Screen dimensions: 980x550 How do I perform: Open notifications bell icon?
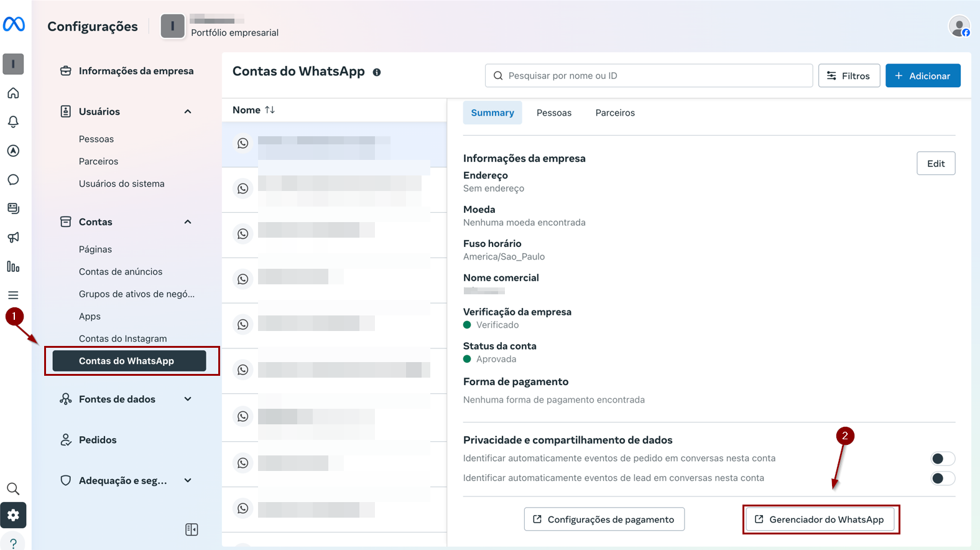coord(13,122)
